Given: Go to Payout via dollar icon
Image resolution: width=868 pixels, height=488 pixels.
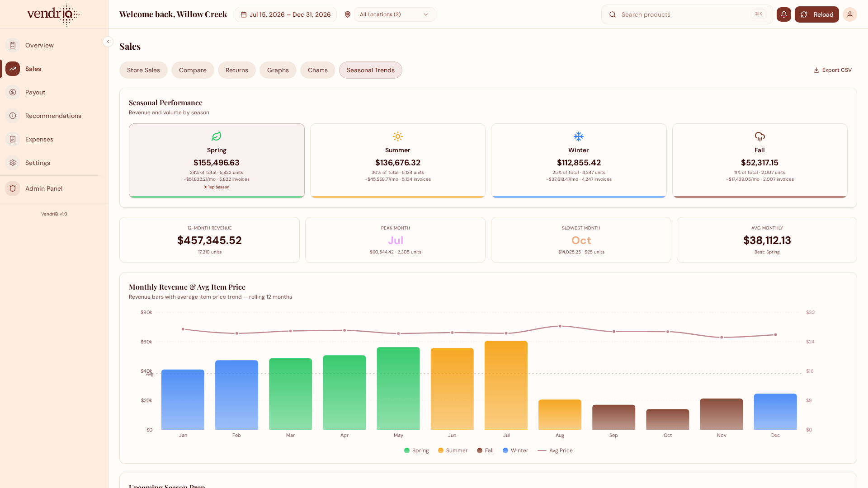Looking at the screenshot, I should click(13, 92).
